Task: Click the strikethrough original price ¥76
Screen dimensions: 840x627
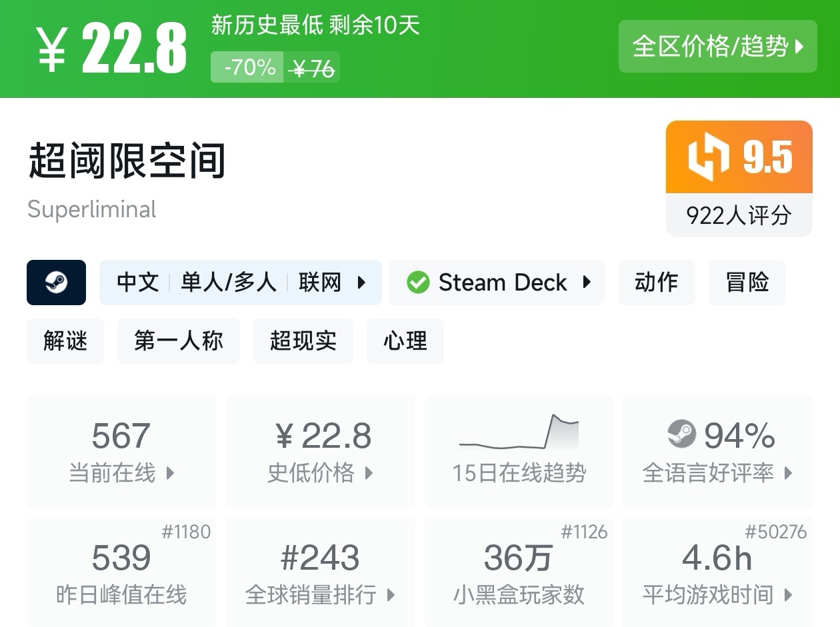Action: 313,68
